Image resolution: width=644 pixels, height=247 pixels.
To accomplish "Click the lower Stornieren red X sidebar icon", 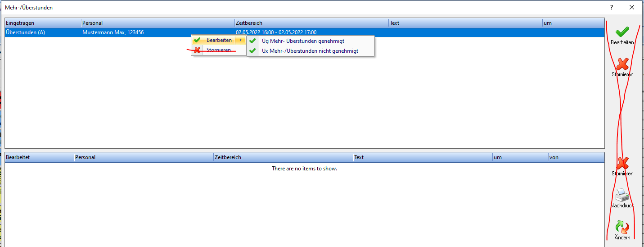I will [x=622, y=164].
